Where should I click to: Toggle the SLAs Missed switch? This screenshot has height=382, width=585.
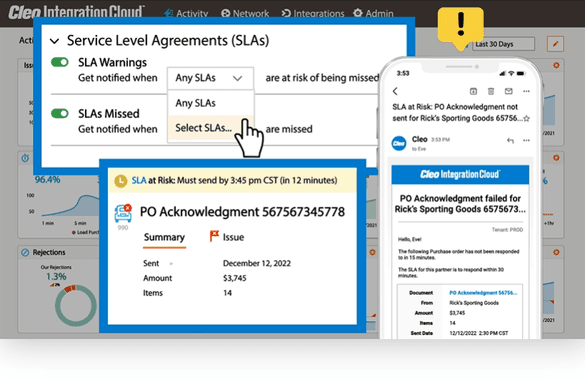pos(60,113)
